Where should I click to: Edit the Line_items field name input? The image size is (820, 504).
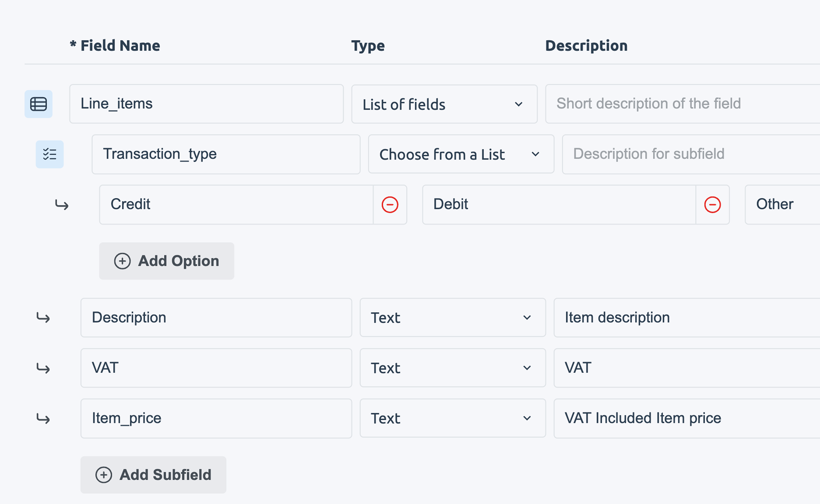[x=206, y=104]
